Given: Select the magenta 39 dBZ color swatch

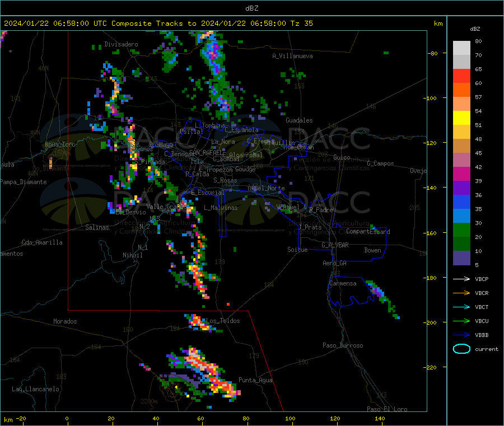Looking at the screenshot, I should [461, 174].
